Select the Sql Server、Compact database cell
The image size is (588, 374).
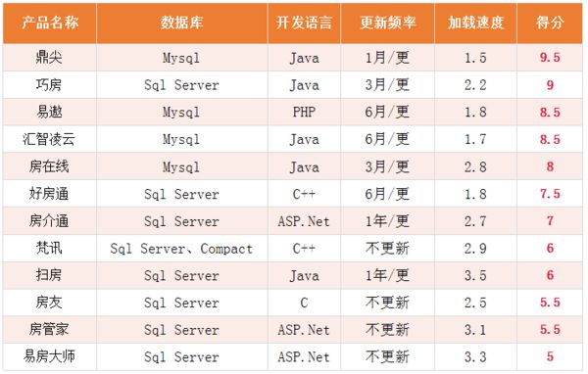181,249
